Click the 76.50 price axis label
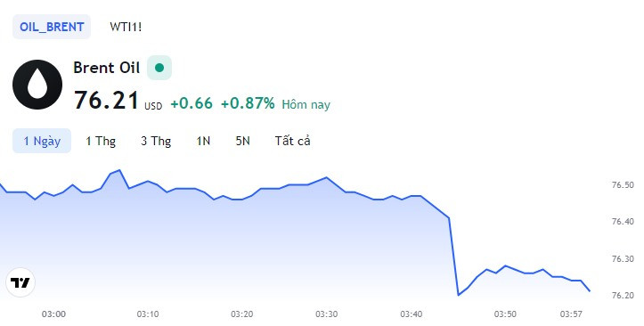The image size is (644, 326). click(x=623, y=184)
